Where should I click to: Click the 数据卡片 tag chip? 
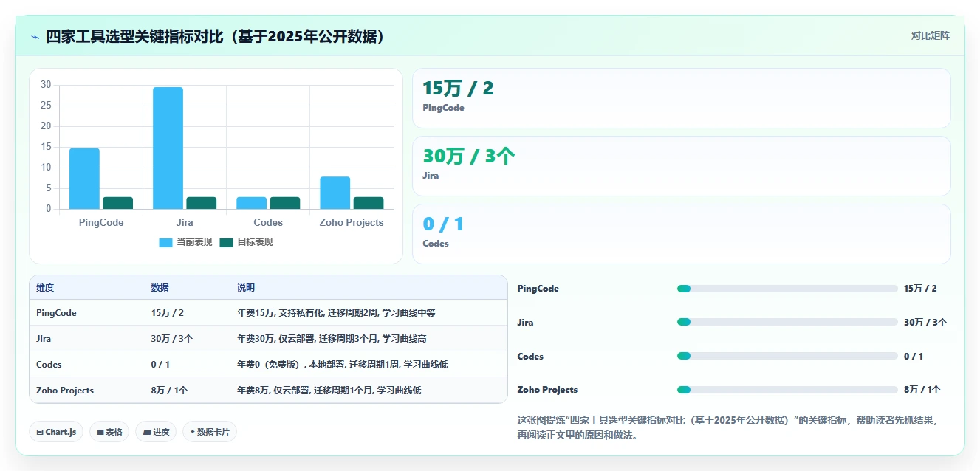(210, 432)
